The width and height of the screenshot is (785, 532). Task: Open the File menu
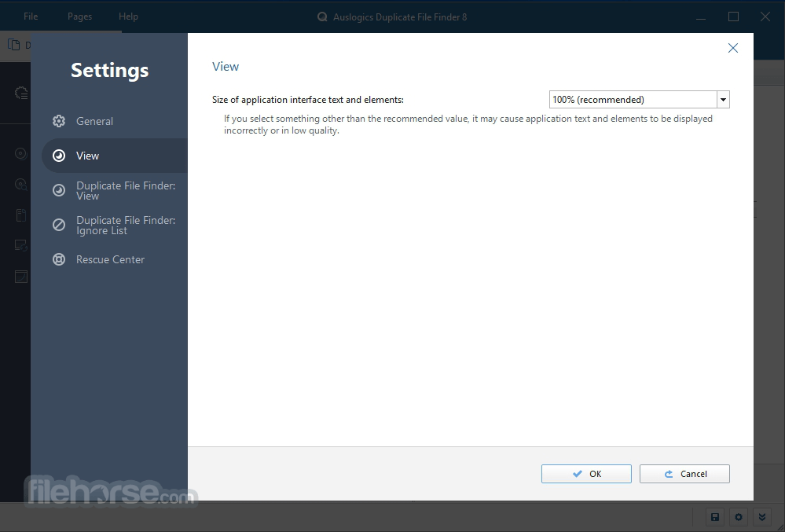click(31, 17)
